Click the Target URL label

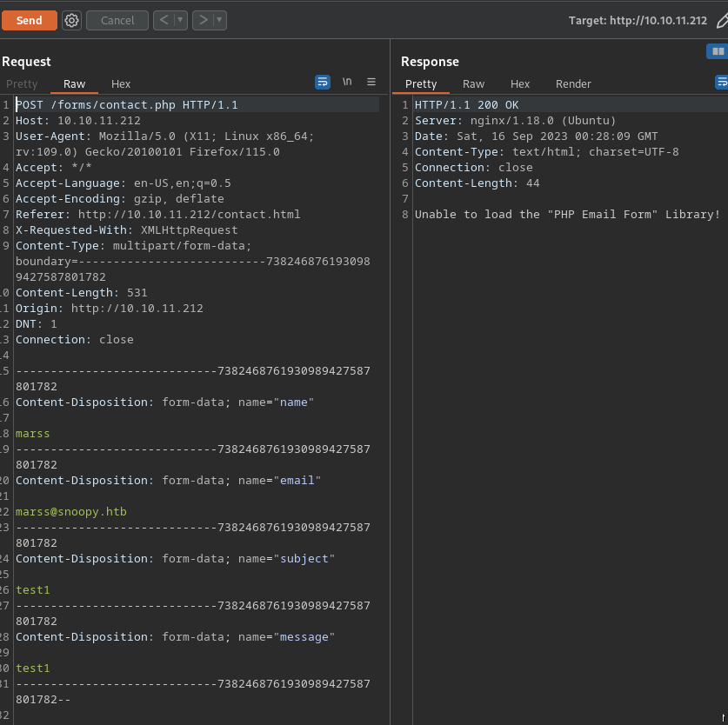coord(638,20)
